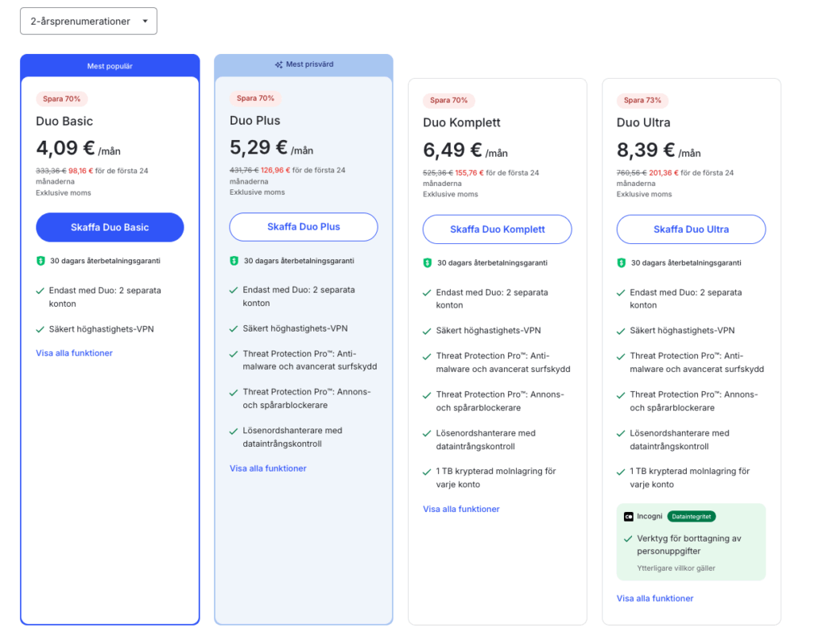
Task: Click the 4,09 € price
Action: 65,148
